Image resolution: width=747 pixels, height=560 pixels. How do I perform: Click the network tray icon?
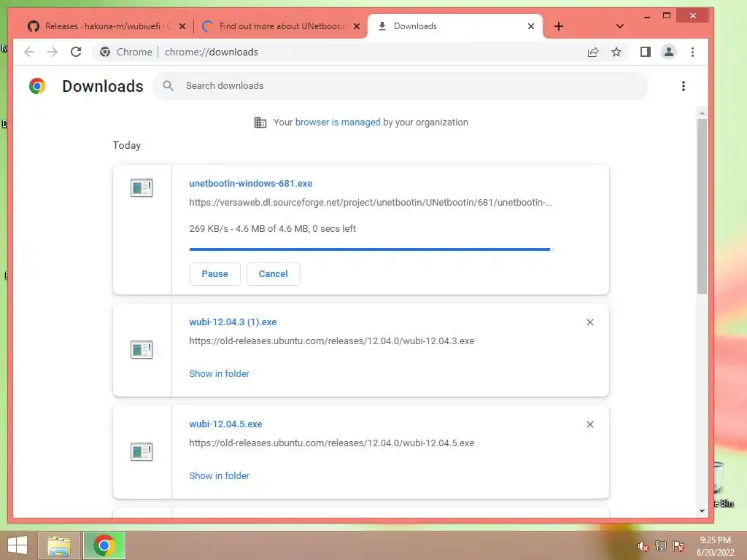point(660,546)
